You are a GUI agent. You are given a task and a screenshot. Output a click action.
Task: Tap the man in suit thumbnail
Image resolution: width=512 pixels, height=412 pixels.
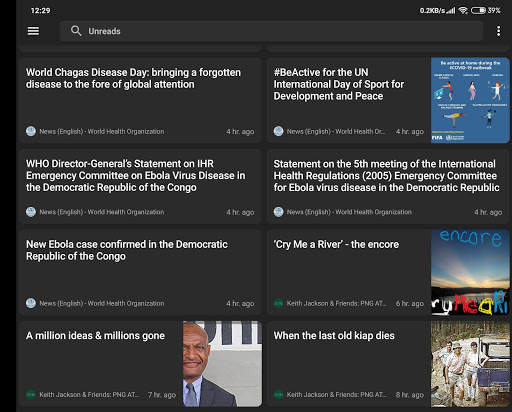point(222,364)
